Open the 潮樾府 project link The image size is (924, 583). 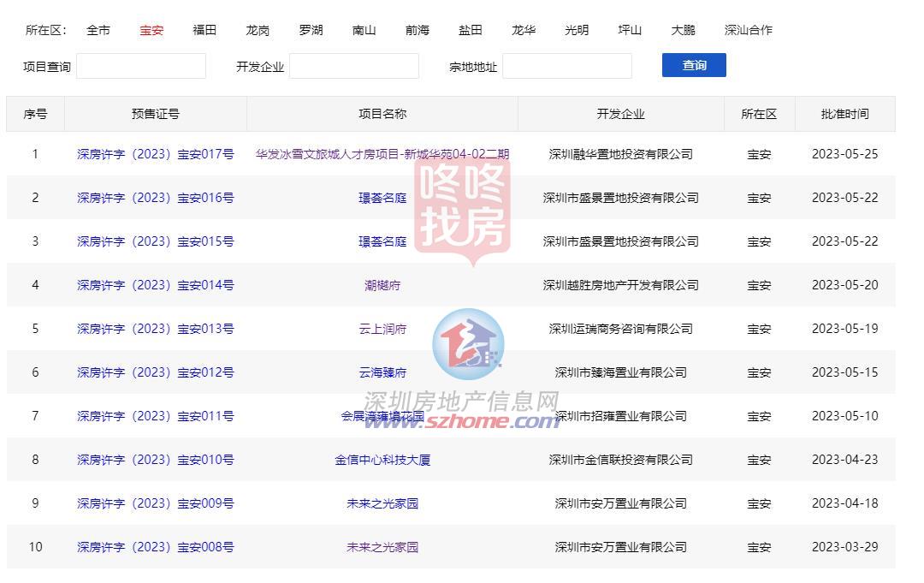(x=382, y=285)
